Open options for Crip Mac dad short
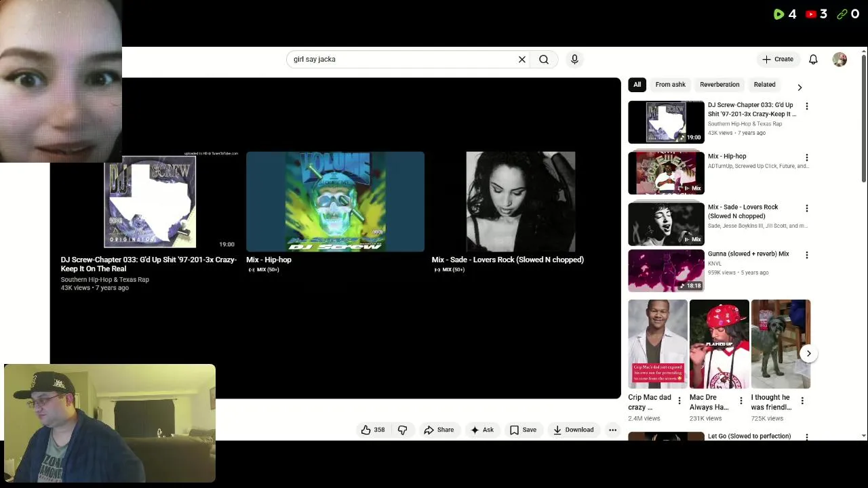Screen dimensions: 868x488 point(679,401)
